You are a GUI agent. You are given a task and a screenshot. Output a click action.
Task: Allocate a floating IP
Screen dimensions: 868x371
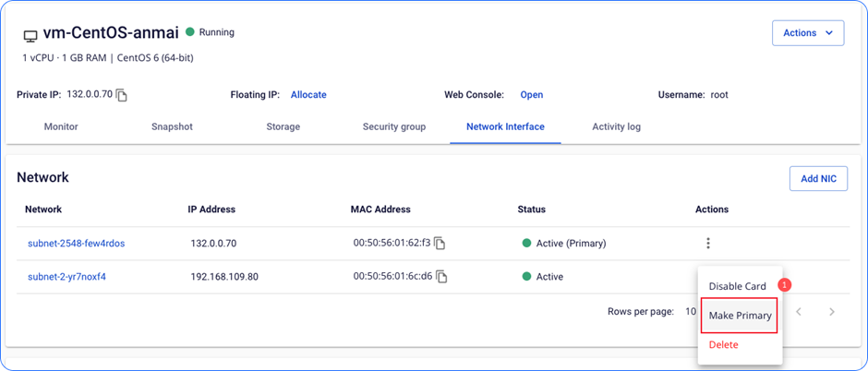[x=308, y=95]
